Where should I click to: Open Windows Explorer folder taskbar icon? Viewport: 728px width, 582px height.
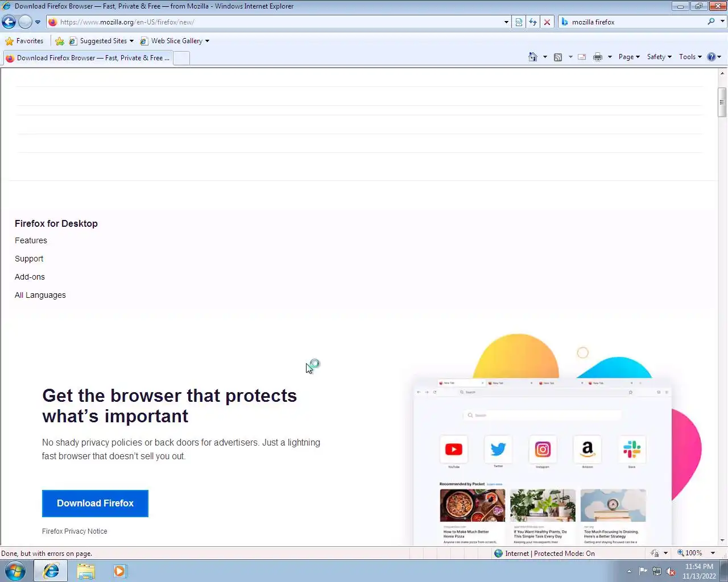(x=86, y=571)
